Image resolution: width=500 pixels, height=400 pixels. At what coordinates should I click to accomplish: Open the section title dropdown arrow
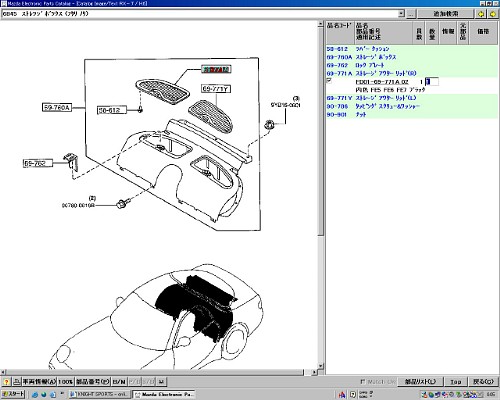401,14
